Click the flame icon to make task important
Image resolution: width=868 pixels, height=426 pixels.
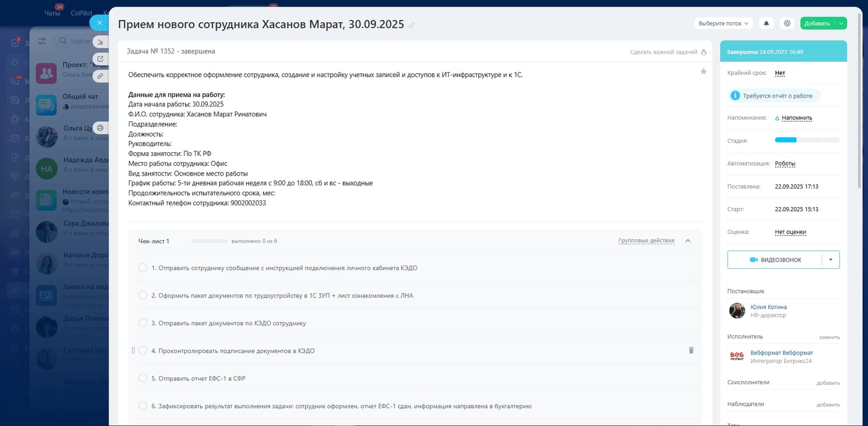click(704, 52)
